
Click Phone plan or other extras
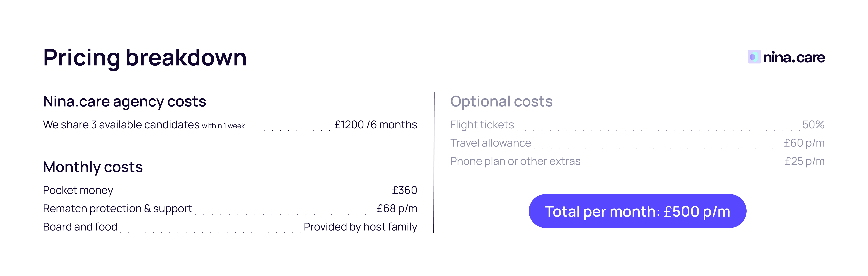tap(515, 161)
